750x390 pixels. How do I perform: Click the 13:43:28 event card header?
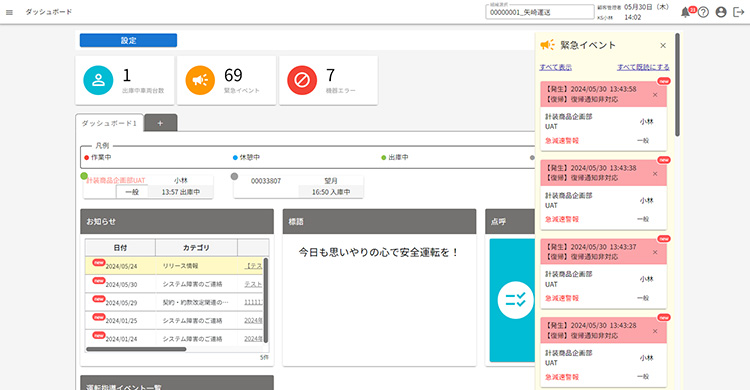pos(603,331)
